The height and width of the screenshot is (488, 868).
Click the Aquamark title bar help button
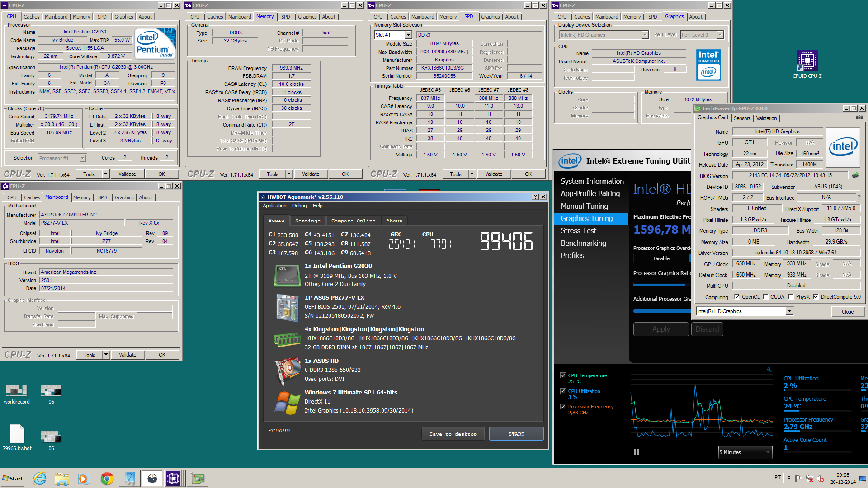pyautogui.click(x=535, y=197)
